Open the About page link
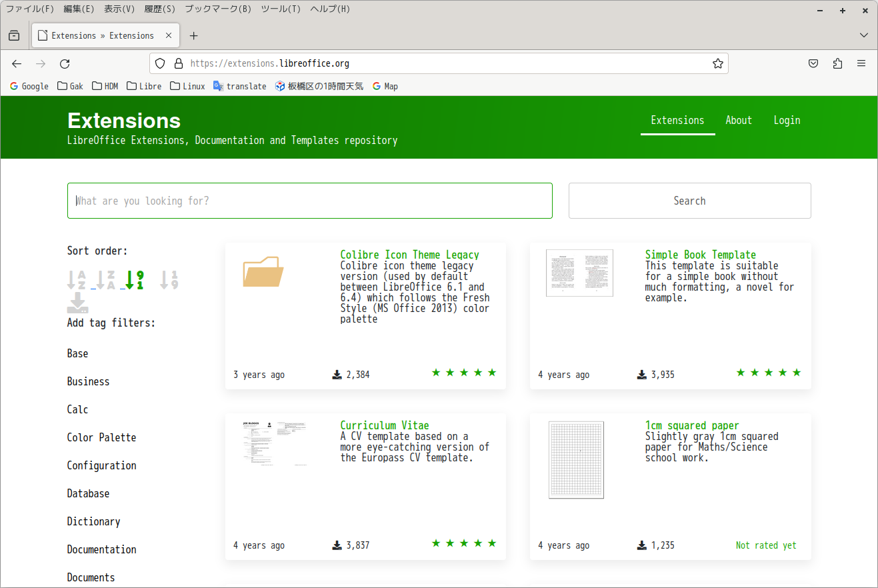The height and width of the screenshot is (588, 878). [739, 121]
